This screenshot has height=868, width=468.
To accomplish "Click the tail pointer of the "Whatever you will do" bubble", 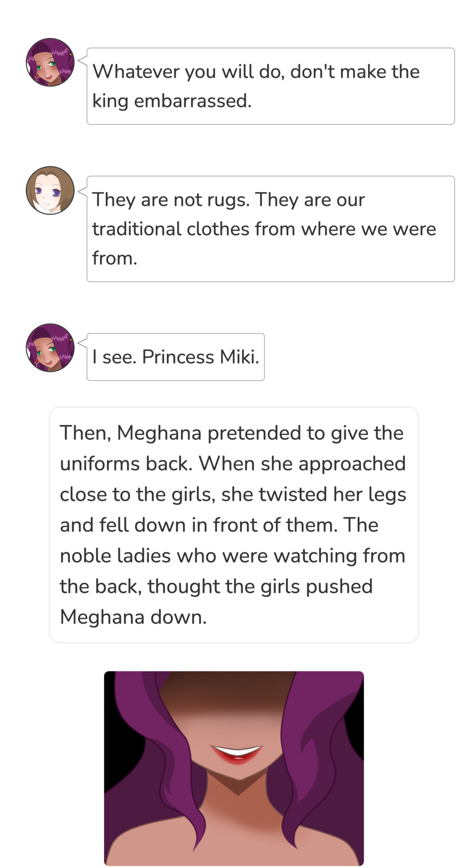I will tap(83, 62).
